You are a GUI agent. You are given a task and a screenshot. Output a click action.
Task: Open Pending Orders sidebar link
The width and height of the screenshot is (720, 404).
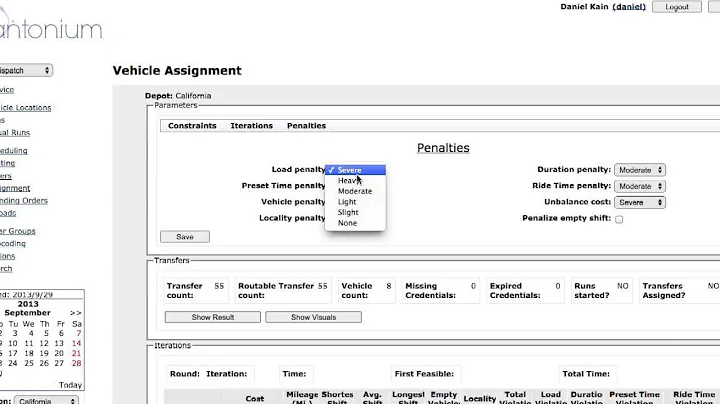tap(23, 201)
